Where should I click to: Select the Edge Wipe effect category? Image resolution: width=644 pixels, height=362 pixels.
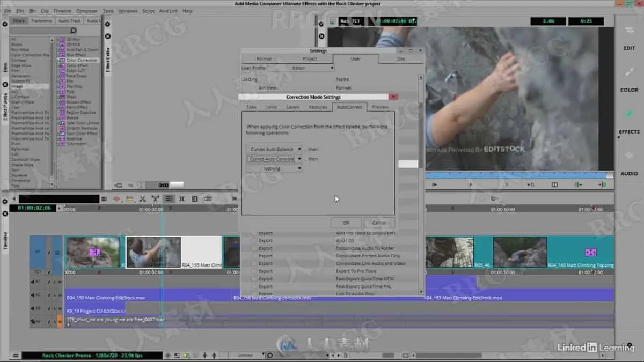(x=20, y=65)
